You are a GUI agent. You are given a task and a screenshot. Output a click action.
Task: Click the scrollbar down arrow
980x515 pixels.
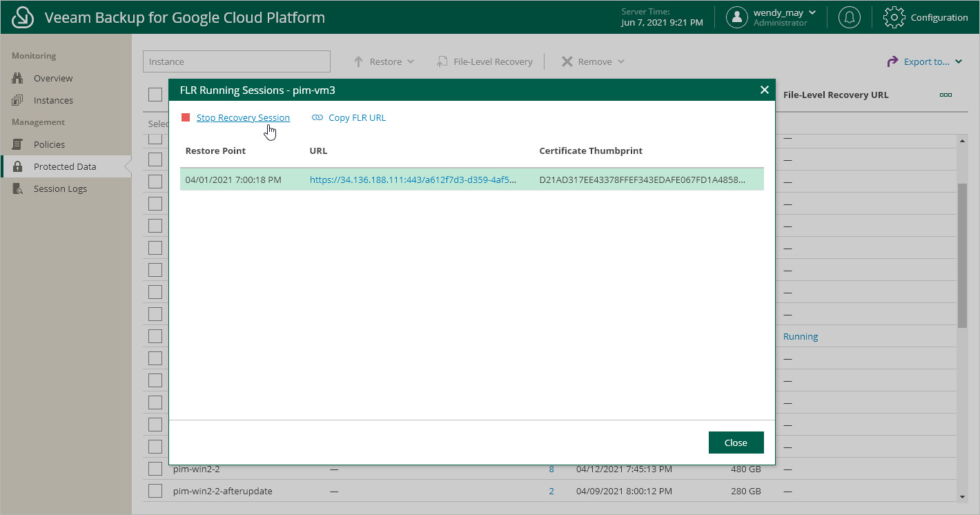pyautogui.click(x=962, y=496)
